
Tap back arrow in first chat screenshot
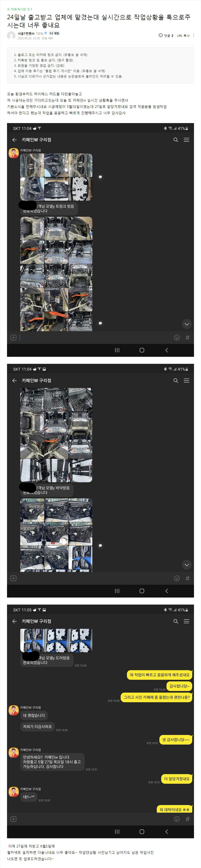(14, 140)
